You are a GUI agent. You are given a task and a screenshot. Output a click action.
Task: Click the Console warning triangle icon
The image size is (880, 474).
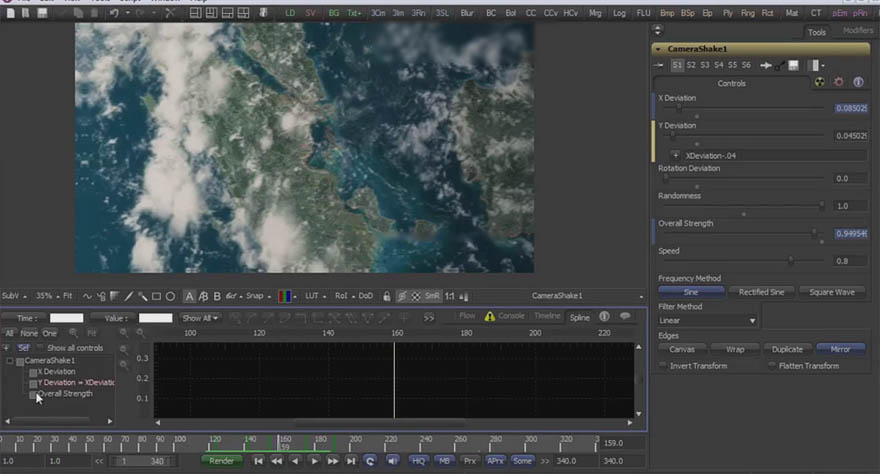[490, 316]
